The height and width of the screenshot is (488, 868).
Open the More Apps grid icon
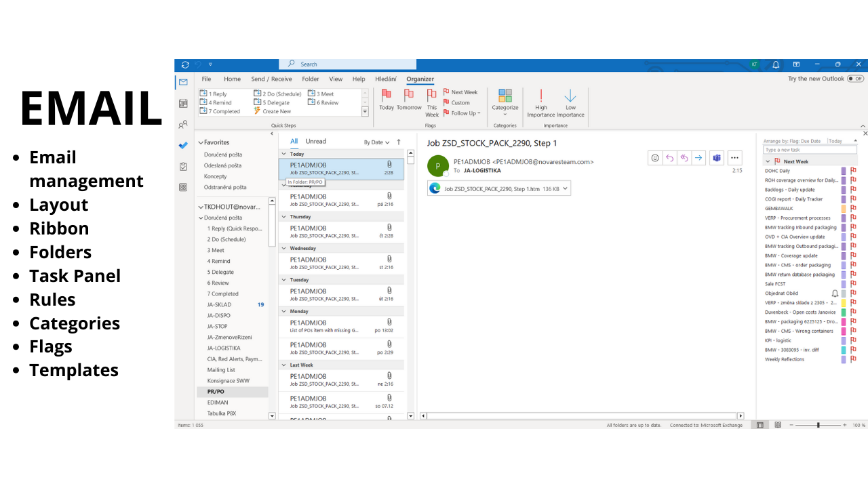(x=183, y=187)
